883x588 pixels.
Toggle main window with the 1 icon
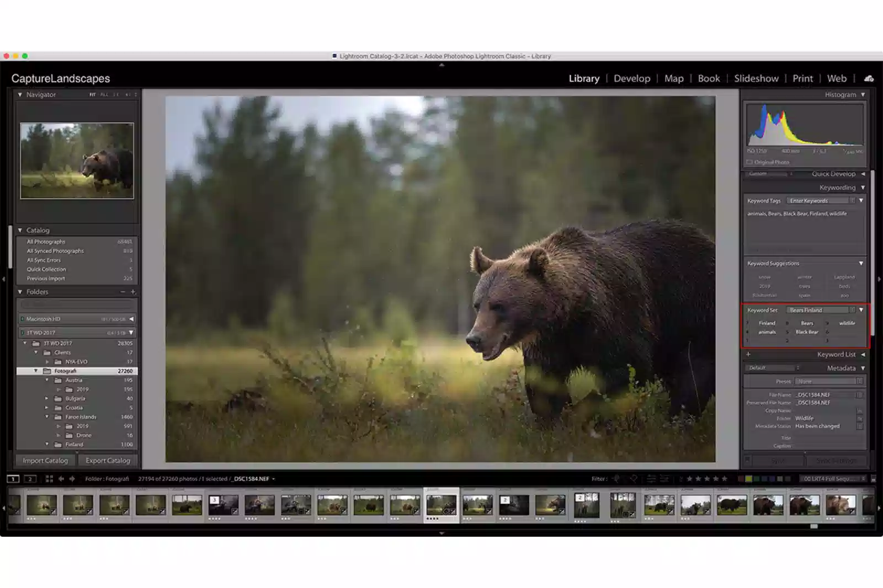(13, 479)
